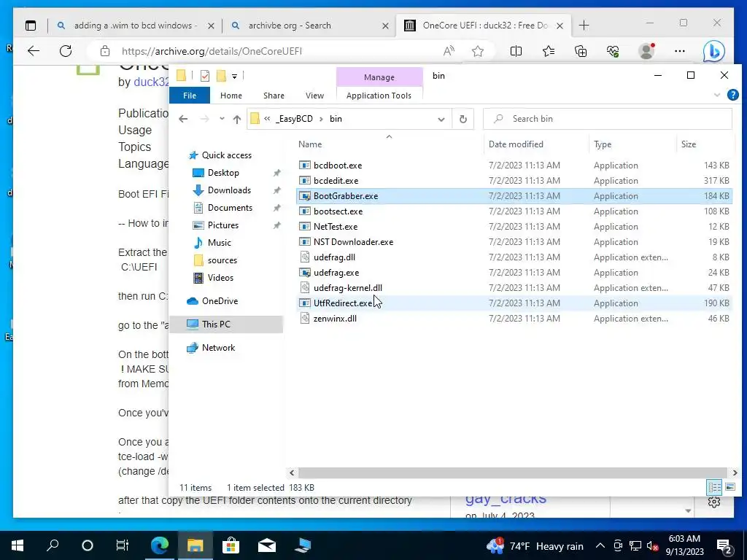Open Edge Settings and more menu
Screen dimensions: 747x560
tap(680, 51)
